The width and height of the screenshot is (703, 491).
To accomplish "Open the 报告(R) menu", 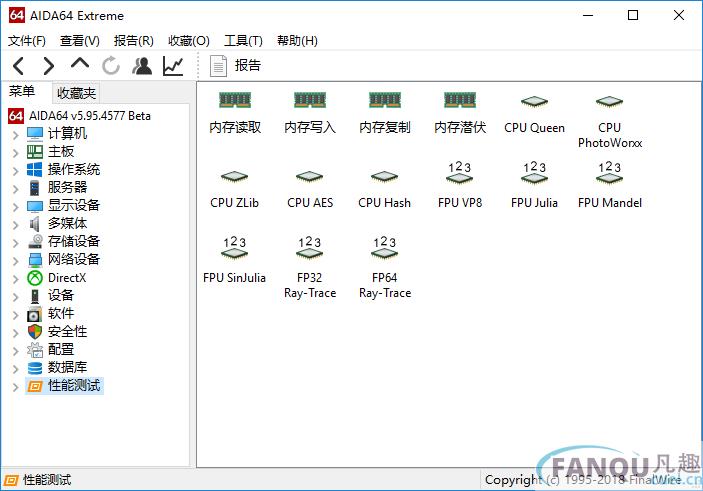I will 134,41.
